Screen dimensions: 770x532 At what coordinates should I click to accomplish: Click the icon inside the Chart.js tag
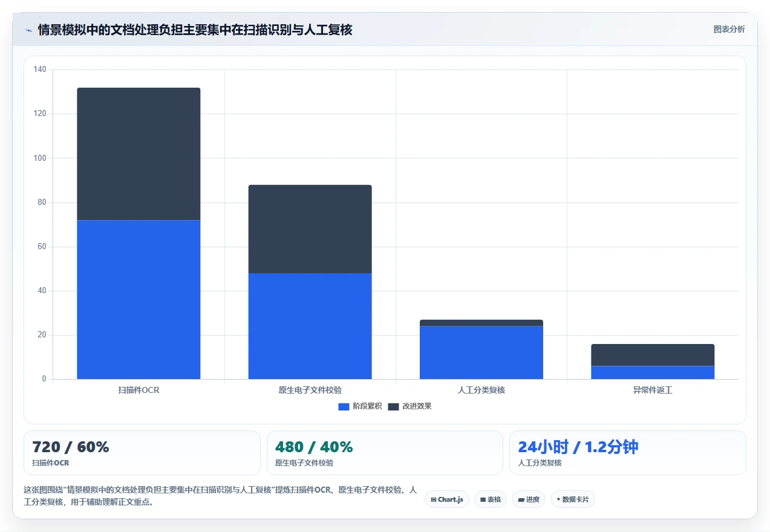pos(434,500)
